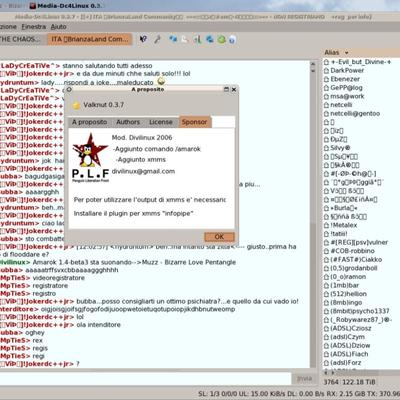Screen dimensions: 400x400
Task: Click the user icon beside (ADSL)Dziow
Action: tap(327, 346)
